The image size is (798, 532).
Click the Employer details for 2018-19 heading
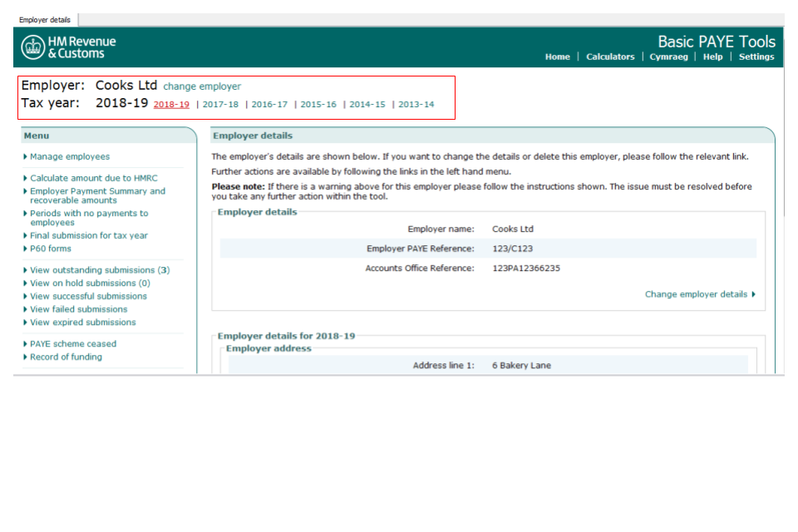(286, 336)
